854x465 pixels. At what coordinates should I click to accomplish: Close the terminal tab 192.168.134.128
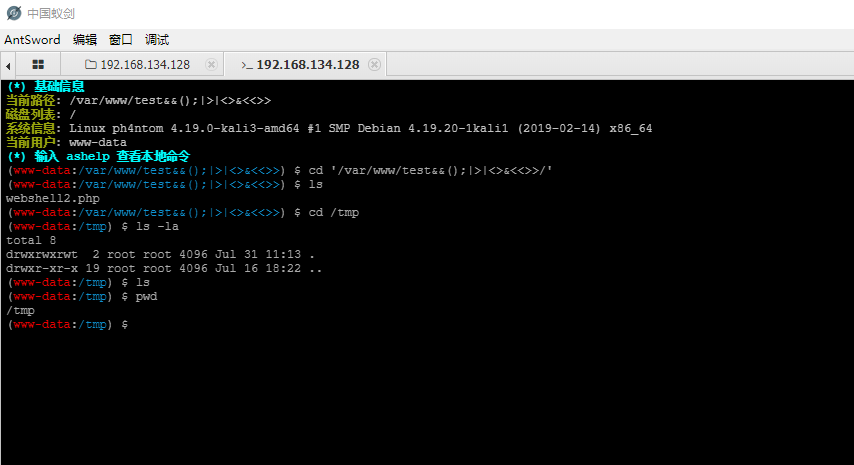[374, 65]
